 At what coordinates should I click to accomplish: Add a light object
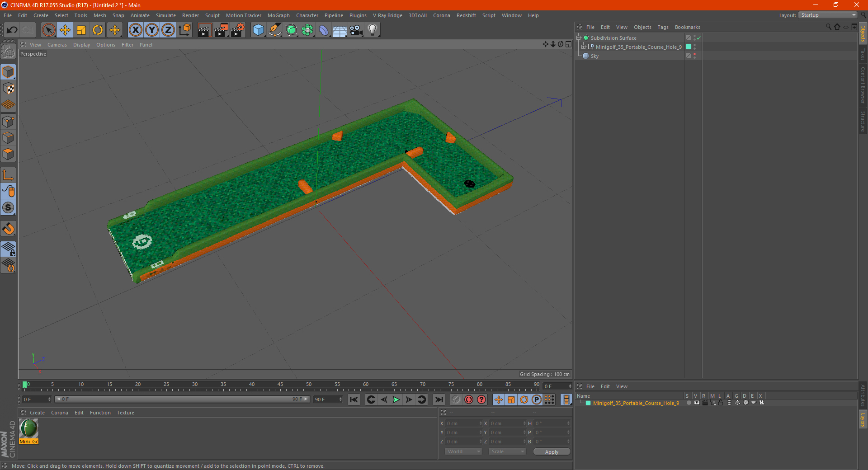pyautogui.click(x=373, y=30)
